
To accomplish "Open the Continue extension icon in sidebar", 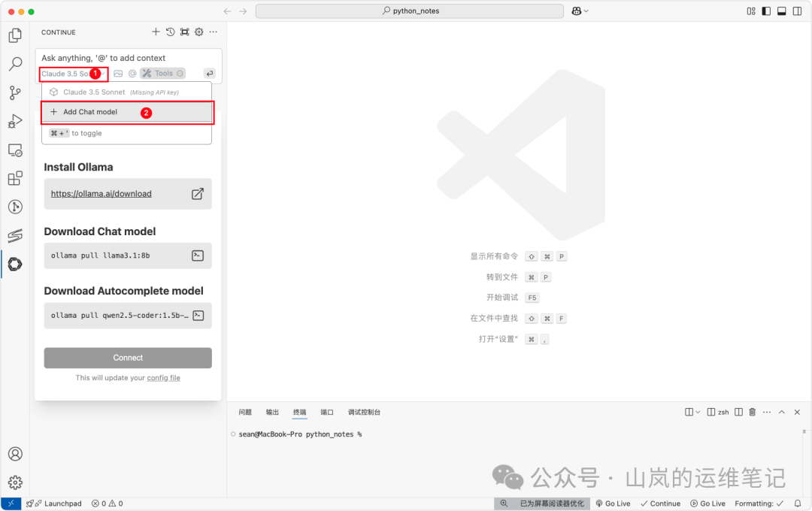I will click(x=15, y=264).
